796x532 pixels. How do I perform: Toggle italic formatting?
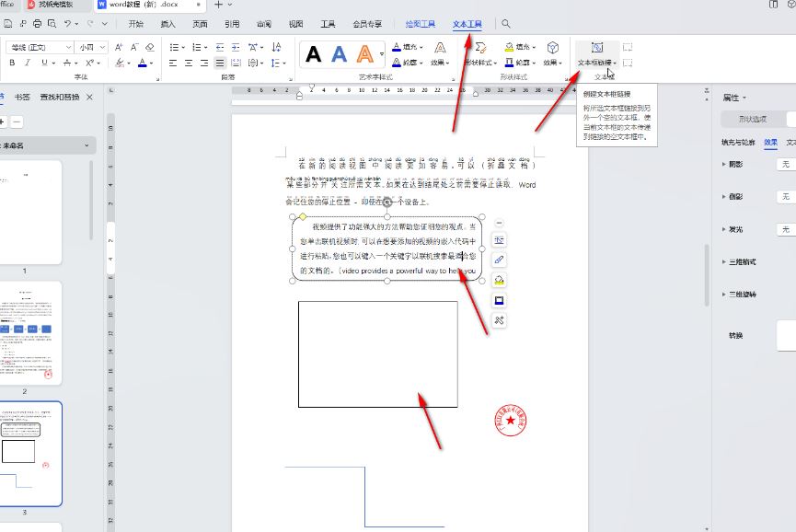pos(28,63)
